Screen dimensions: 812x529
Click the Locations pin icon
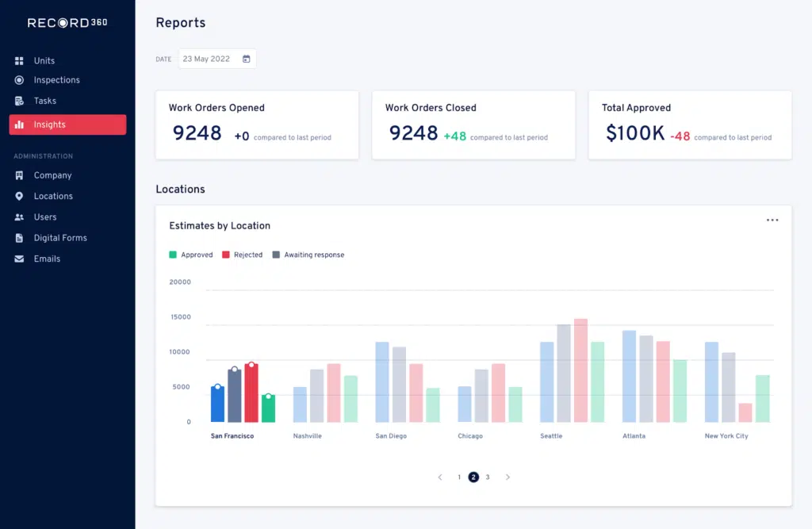coord(19,196)
